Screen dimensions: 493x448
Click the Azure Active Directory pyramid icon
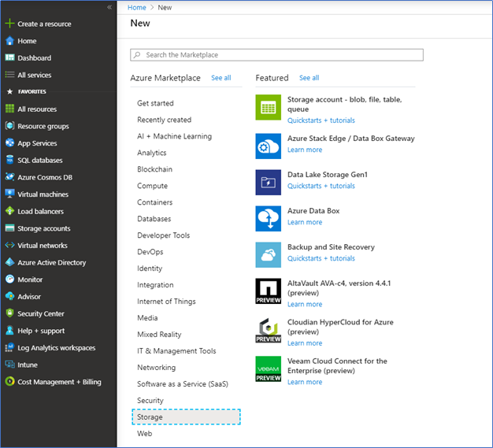9,262
